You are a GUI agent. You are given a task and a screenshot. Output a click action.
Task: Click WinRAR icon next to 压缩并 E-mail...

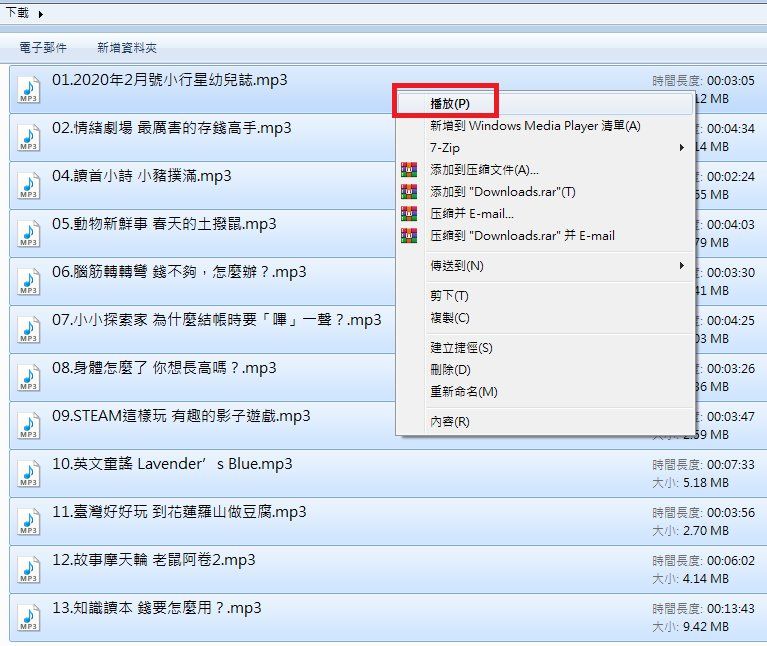coord(408,214)
